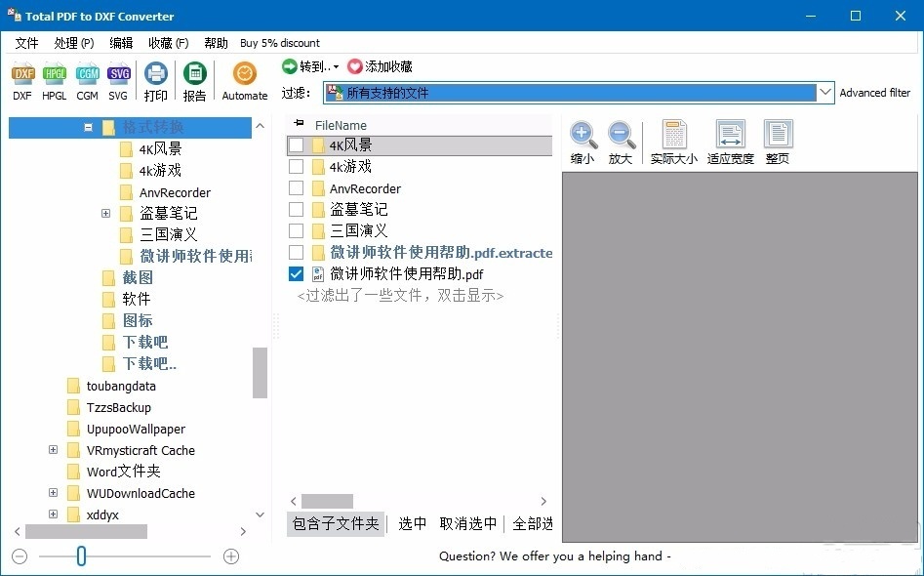The image size is (924, 576).
Task: Expand the WUDownloadCache tree node
Action: coord(53,493)
